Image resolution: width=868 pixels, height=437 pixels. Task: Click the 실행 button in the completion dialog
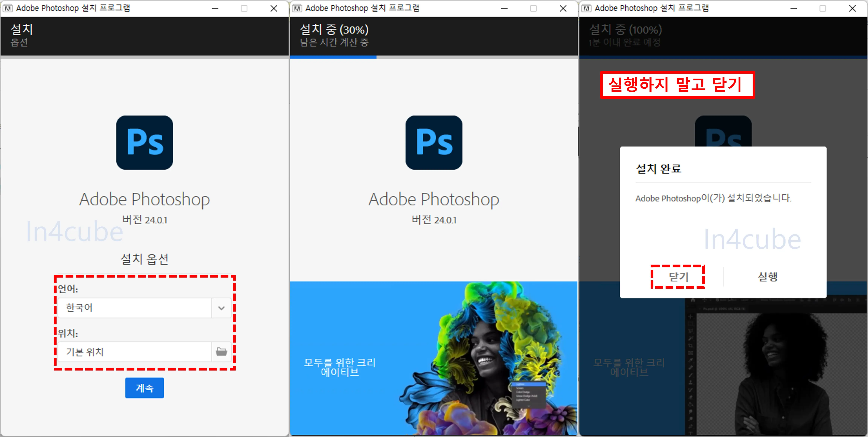768,277
